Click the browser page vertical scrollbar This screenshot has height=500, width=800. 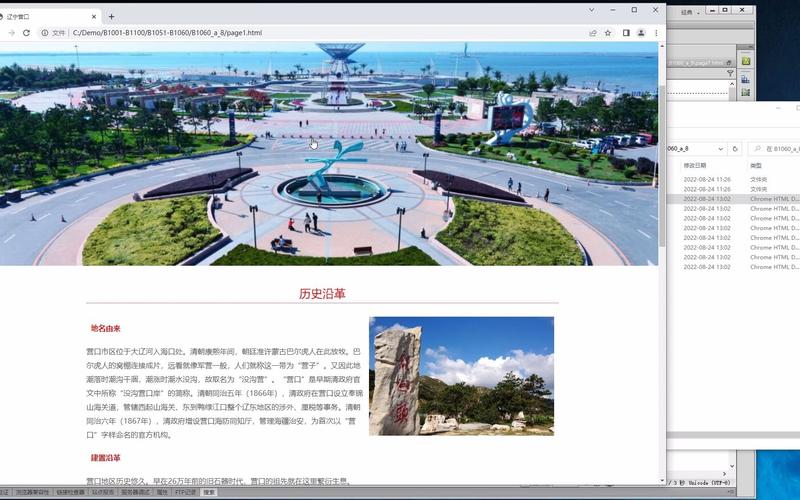(x=662, y=166)
